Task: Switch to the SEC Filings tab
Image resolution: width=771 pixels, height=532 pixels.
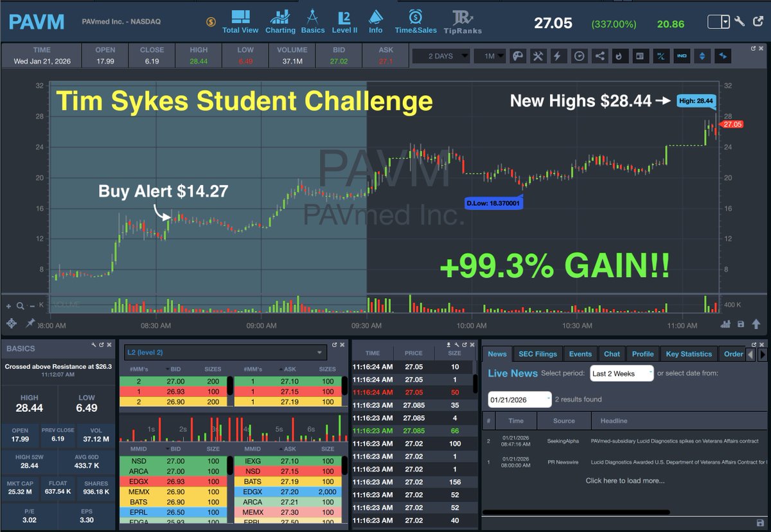Action: (x=538, y=354)
